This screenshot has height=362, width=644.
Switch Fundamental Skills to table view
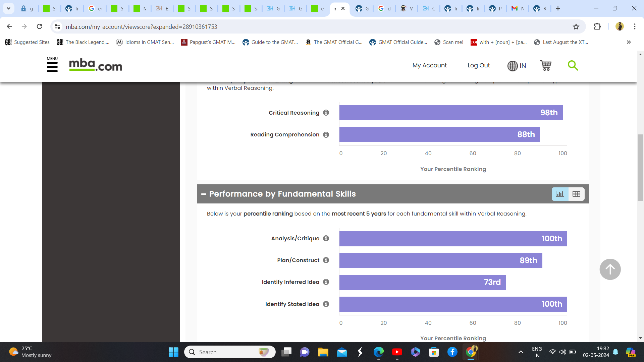click(576, 194)
